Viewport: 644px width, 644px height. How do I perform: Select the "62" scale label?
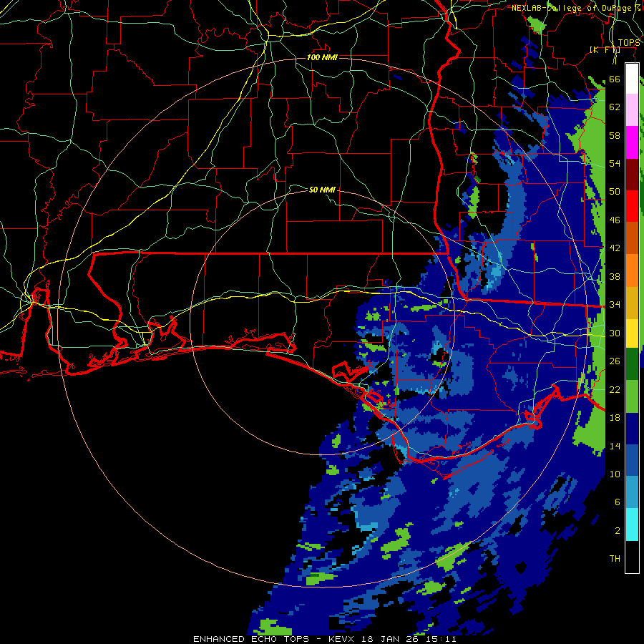(615, 107)
